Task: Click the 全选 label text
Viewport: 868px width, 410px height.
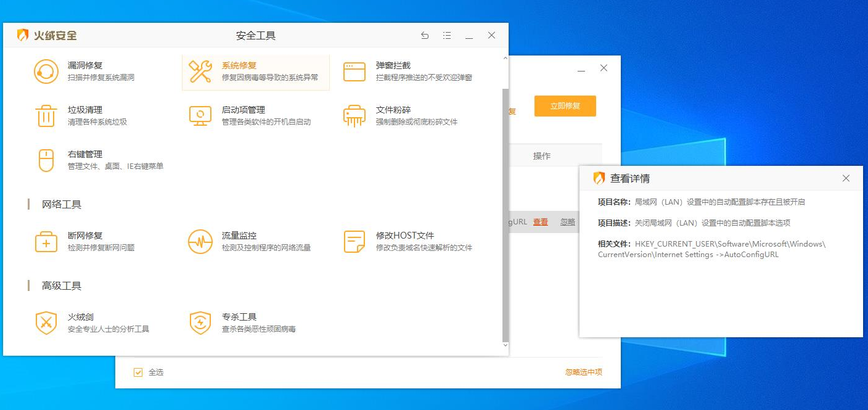Action: (156, 372)
